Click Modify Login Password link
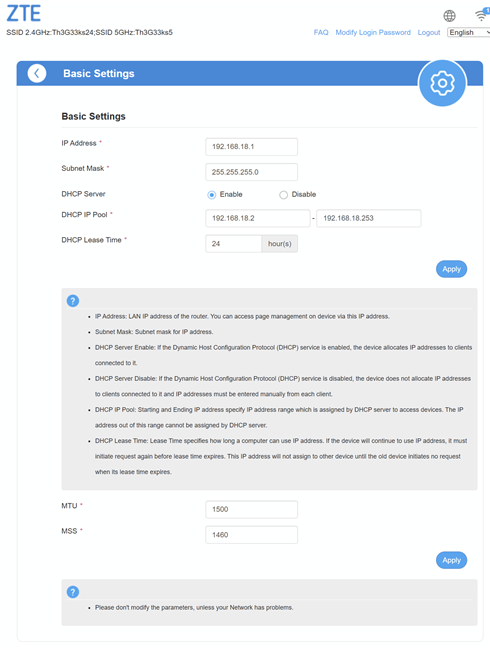 click(373, 32)
